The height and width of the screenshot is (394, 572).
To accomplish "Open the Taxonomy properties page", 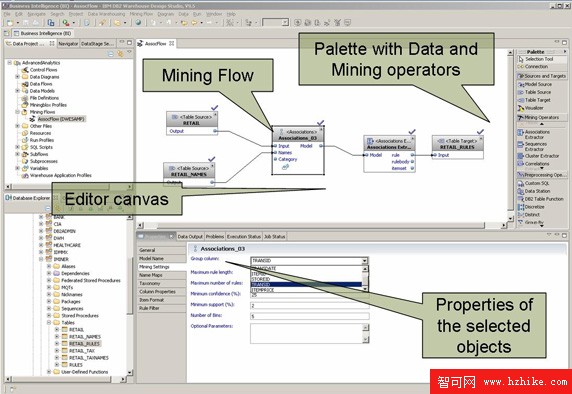I will [162, 283].
